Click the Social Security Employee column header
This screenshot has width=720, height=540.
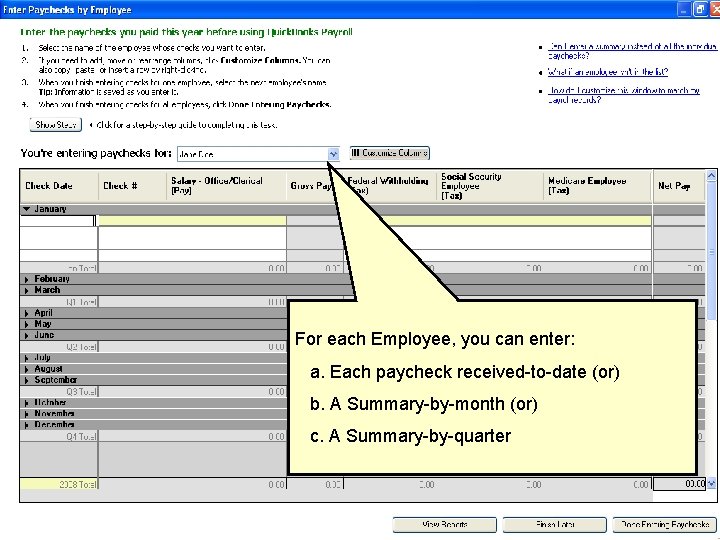coord(489,186)
